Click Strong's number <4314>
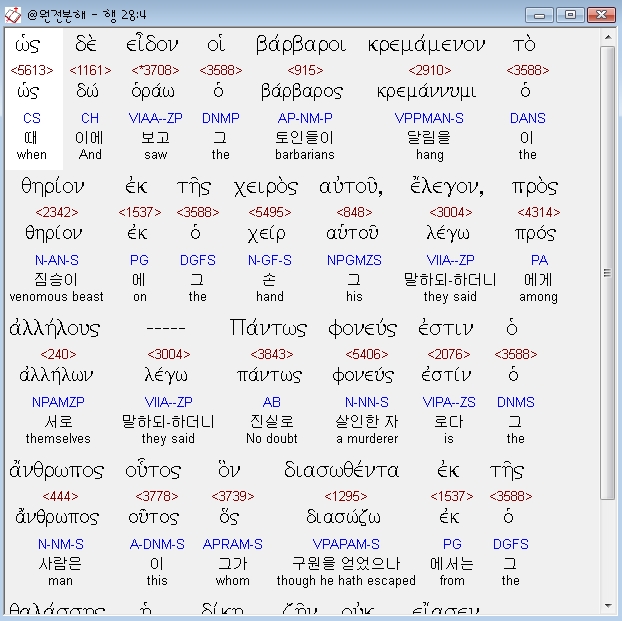The image size is (622, 621). [x=539, y=213]
